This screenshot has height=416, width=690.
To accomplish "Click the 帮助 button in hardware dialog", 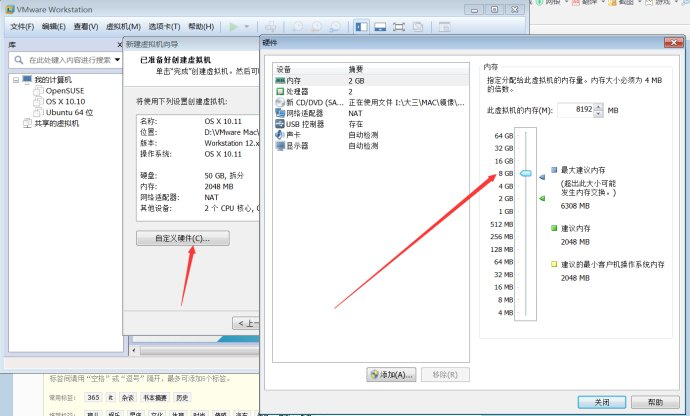I will [655, 402].
